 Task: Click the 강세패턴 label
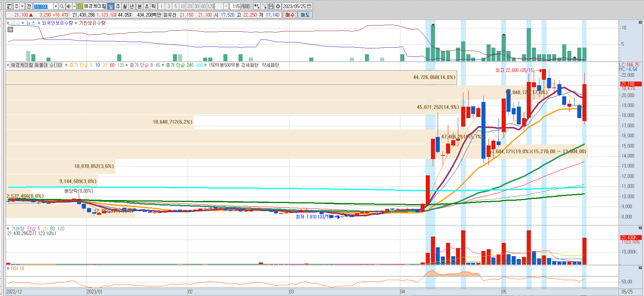250,65
